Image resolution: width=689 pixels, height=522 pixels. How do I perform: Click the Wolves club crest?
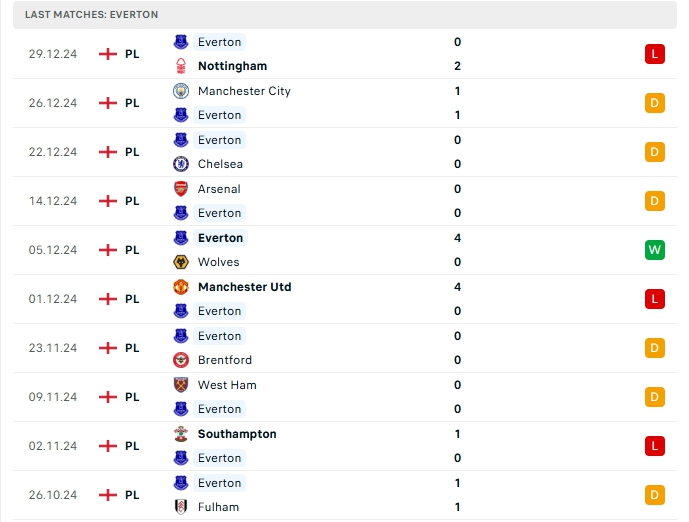(x=181, y=262)
